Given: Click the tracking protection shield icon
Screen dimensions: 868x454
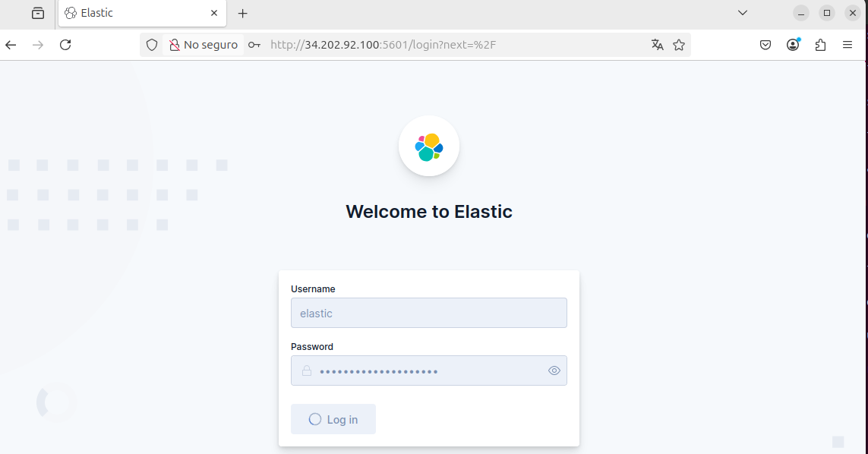Looking at the screenshot, I should 152,45.
